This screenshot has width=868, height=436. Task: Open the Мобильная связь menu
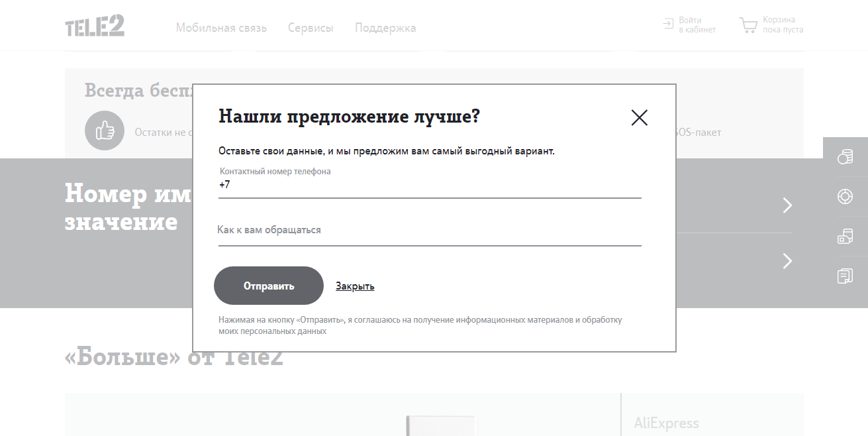tap(221, 28)
